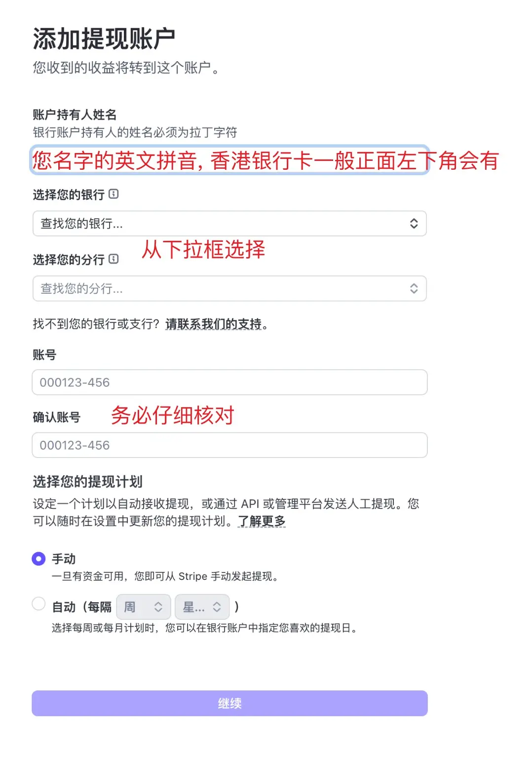Click the 请联系我们的支持 support link
The height and width of the screenshot is (762, 532).
coord(214,324)
